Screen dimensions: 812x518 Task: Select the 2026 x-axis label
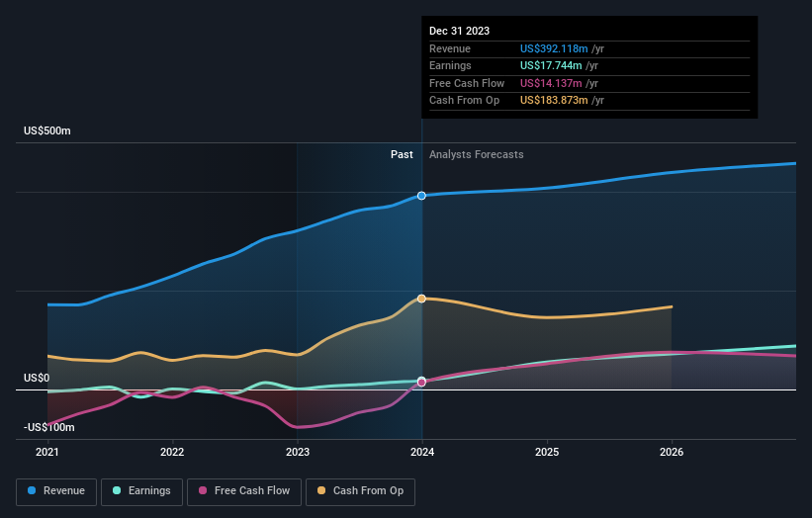672,452
